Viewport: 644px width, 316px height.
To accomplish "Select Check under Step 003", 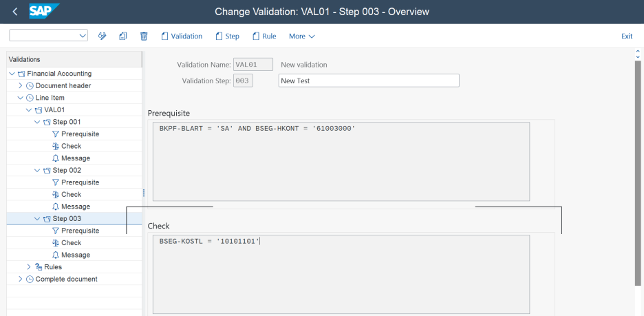I will click(x=71, y=243).
